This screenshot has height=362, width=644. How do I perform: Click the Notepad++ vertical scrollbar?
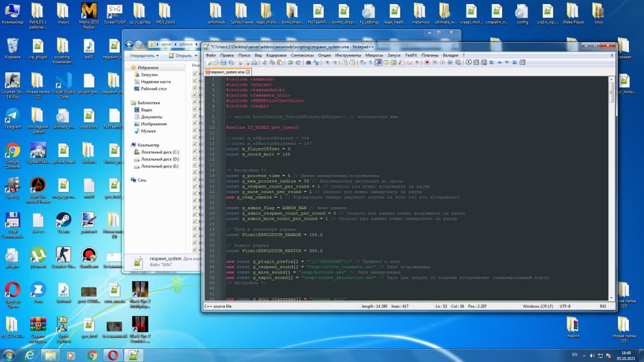click(612, 188)
